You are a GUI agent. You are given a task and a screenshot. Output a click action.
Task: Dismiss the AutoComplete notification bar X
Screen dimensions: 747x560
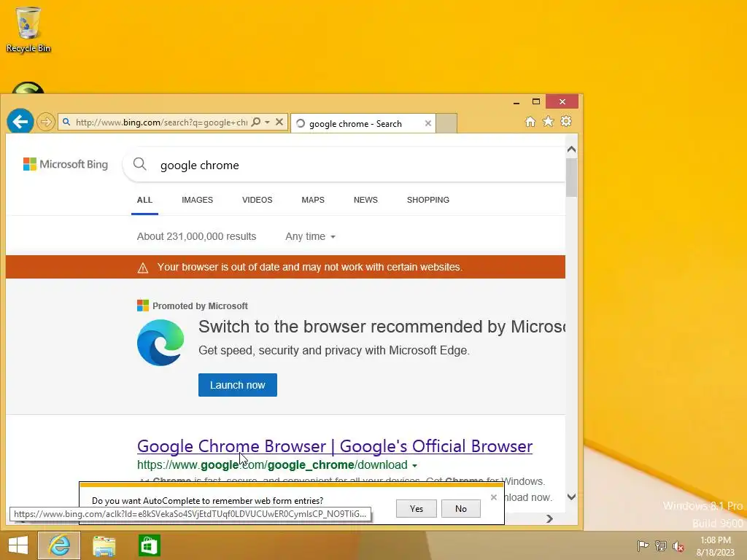coord(494,497)
